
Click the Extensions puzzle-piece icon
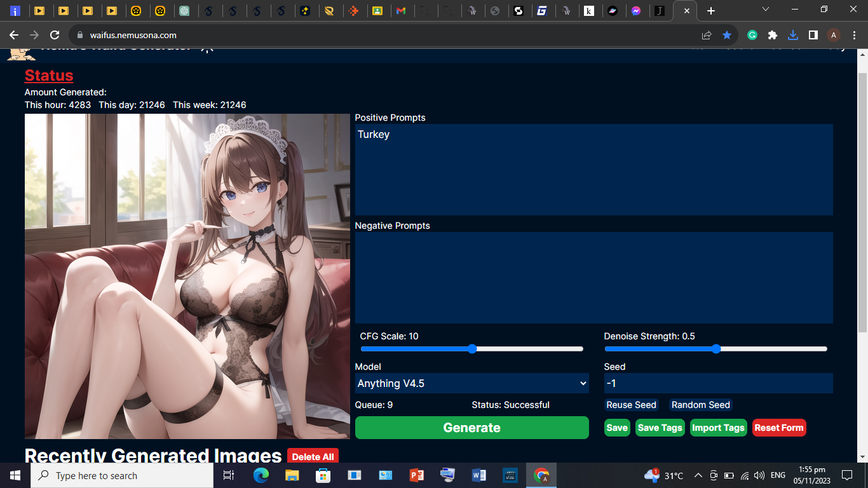(772, 35)
